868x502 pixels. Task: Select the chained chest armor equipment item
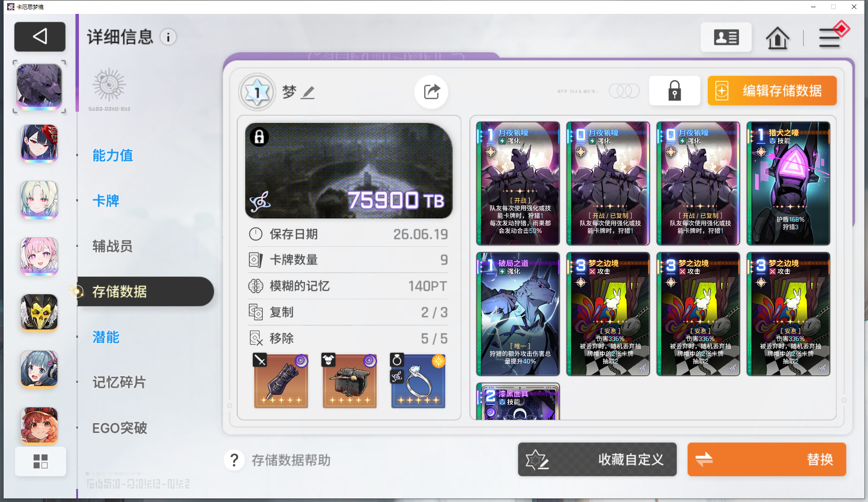click(350, 381)
